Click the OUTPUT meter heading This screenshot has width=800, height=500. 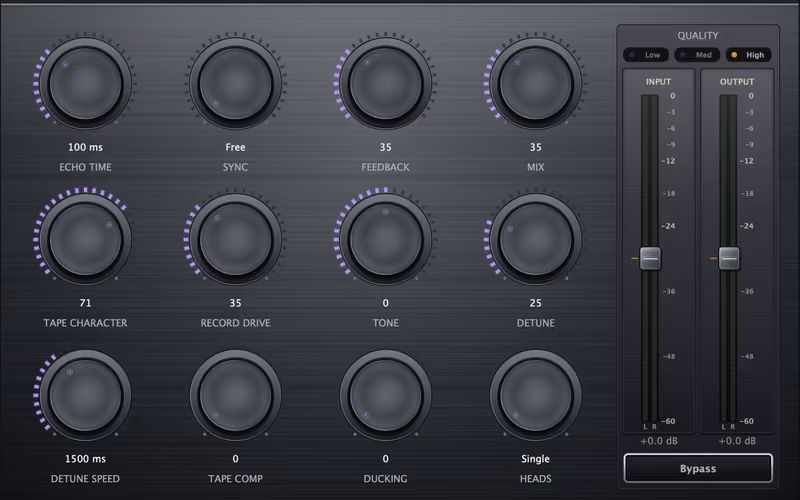coord(737,82)
